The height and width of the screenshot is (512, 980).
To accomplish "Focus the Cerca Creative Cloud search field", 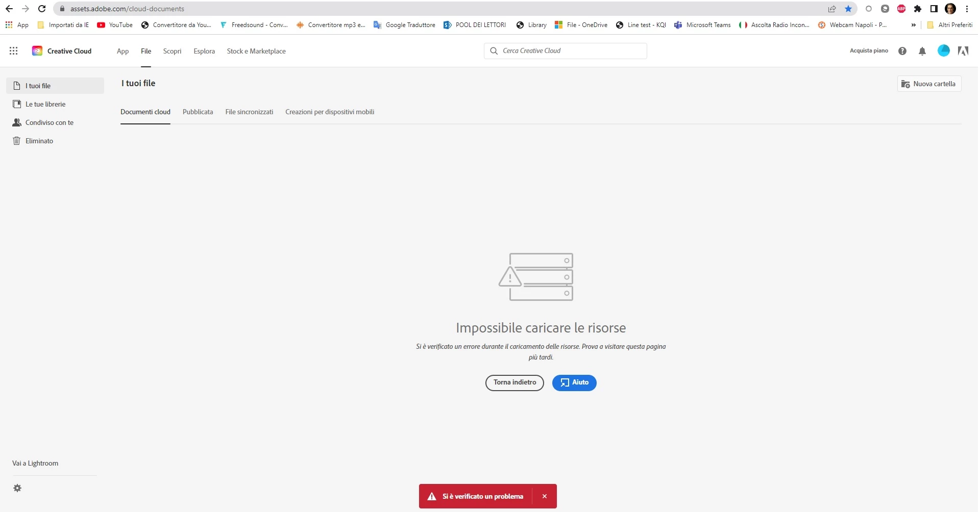I will point(566,51).
